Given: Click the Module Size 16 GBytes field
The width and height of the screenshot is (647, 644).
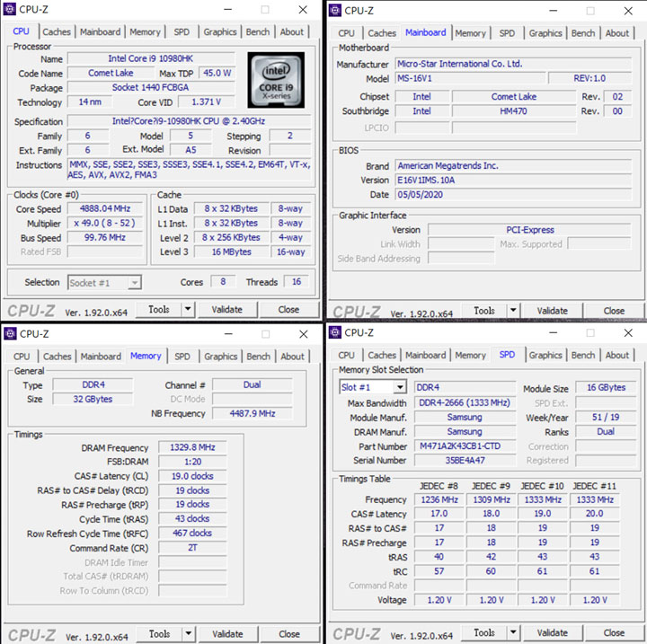Looking at the screenshot, I should pos(606,387).
